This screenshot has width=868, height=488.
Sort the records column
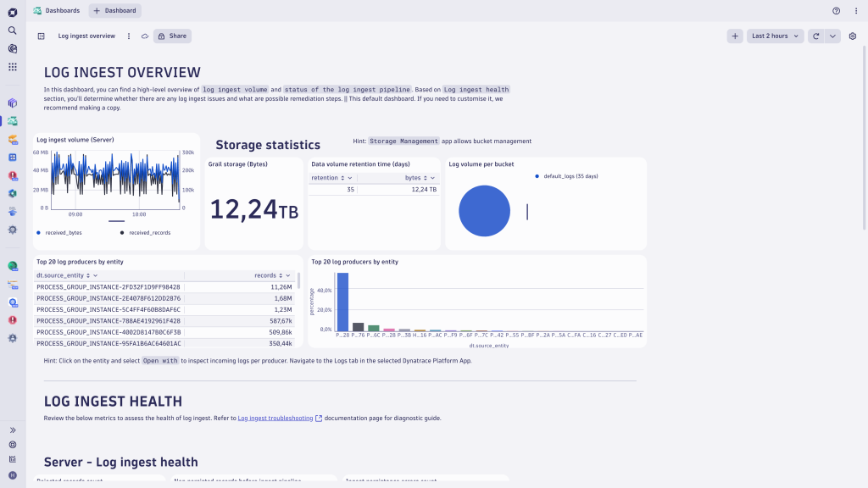coord(281,275)
